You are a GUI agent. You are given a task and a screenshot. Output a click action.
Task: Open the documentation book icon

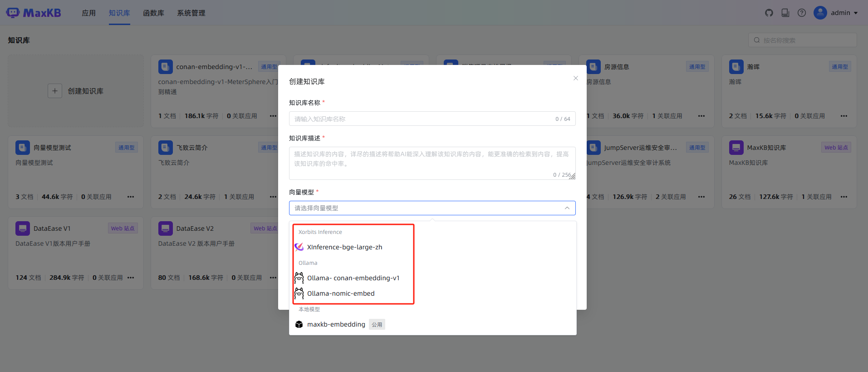pyautogui.click(x=785, y=13)
